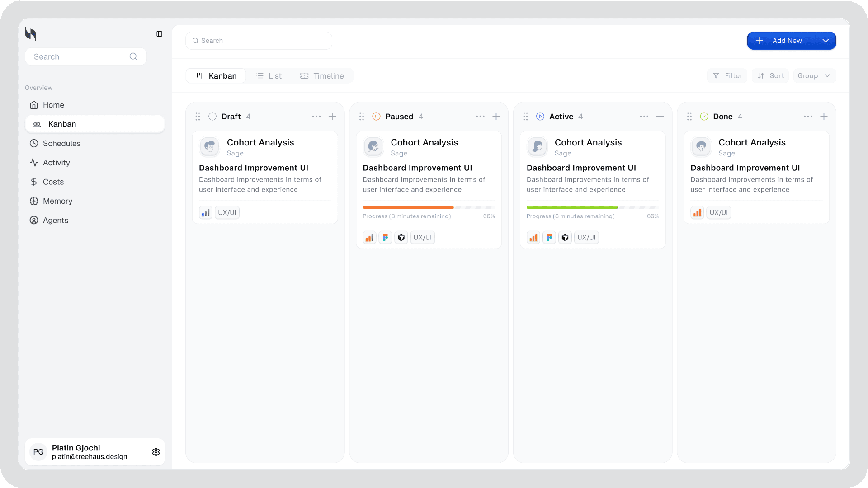This screenshot has width=868, height=488.
Task: Open Schedules in the sidebar
Action: coord(61,144)
